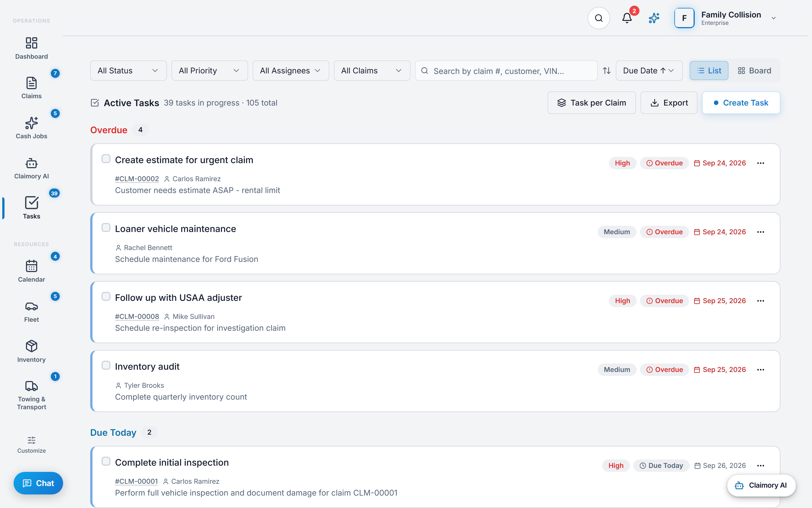
Task: Click the top search magnifier icon
Action: click(x=599, y=18)
